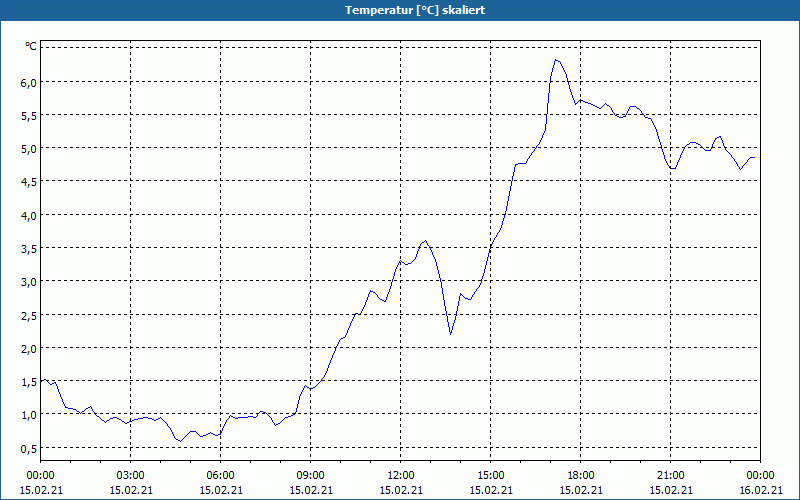
Task: Click the 18:00 time label
Action: [581, 476]
